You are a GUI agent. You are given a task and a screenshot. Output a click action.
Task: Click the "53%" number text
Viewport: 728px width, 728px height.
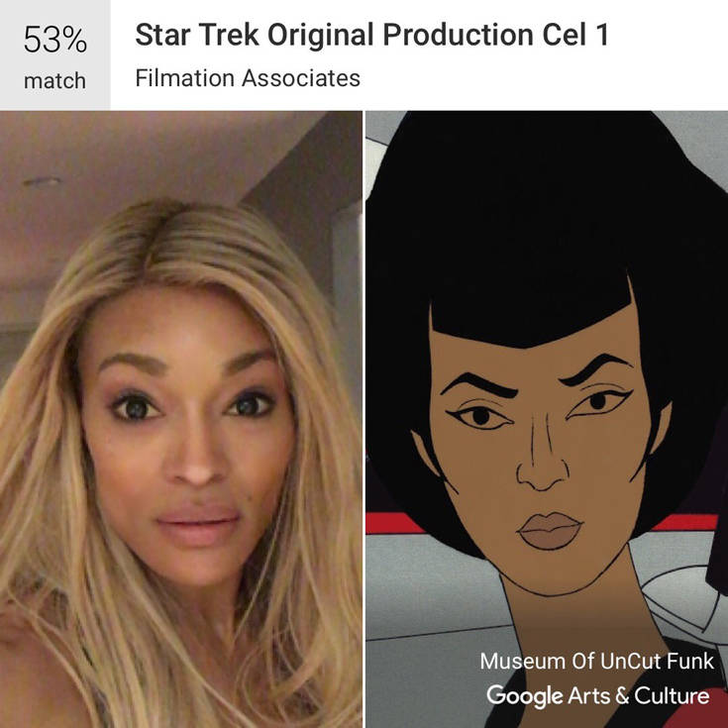pos(55,40)
